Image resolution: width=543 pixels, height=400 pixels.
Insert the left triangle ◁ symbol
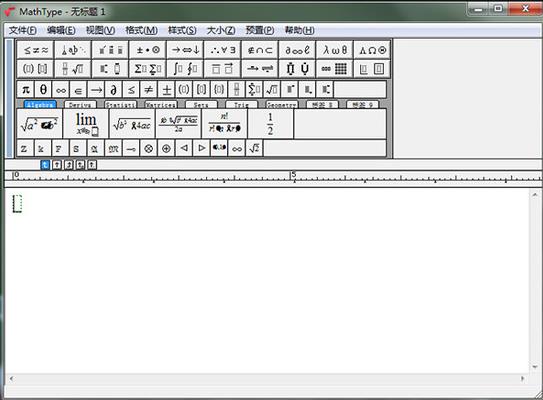pos(184,149)
